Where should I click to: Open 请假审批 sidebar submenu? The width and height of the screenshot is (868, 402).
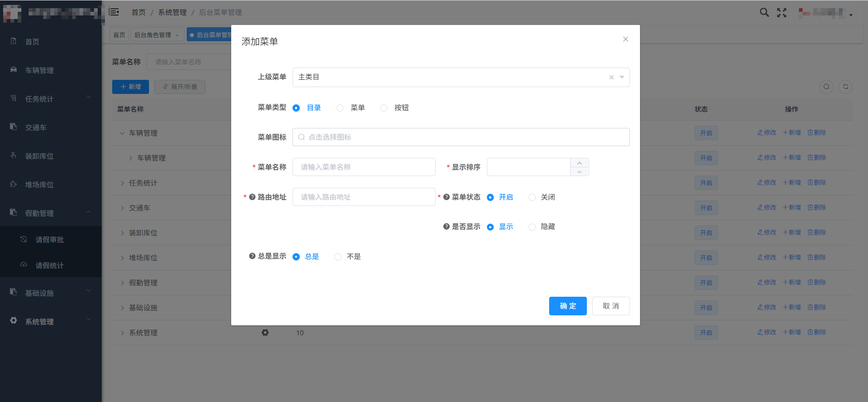pos(51,240)
